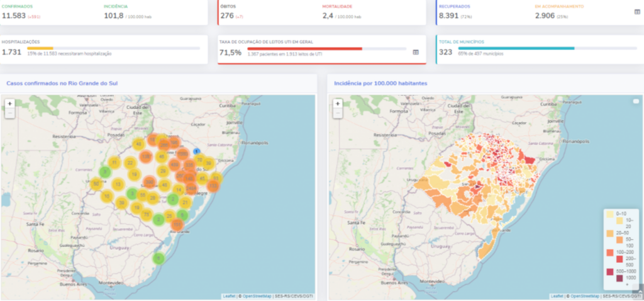Click the red UTI occupancy progress bar
The width and height of the screenshot is (644, 301).
point(304,48)
